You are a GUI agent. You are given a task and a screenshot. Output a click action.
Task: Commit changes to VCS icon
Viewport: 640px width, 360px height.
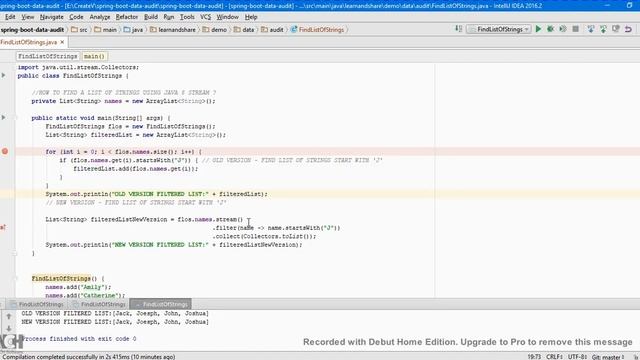point(603,29)
